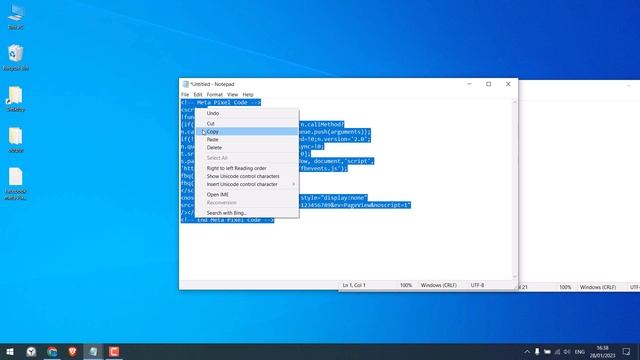This screenshot has height=360, width=640.
Task: Expand Insert Unicode control character submenu
Action: pos(247,184)
